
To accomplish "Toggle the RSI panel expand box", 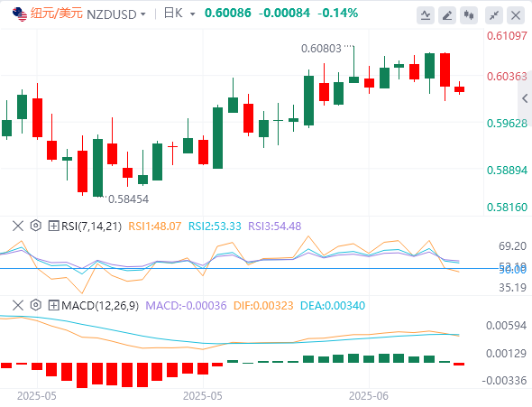I will point(53,226).
